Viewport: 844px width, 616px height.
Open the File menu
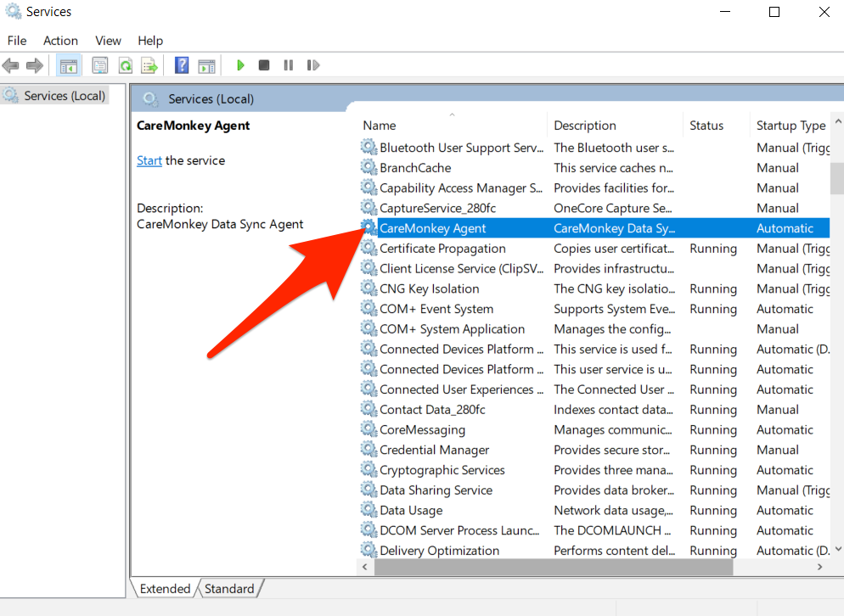[x=17, y=41]
